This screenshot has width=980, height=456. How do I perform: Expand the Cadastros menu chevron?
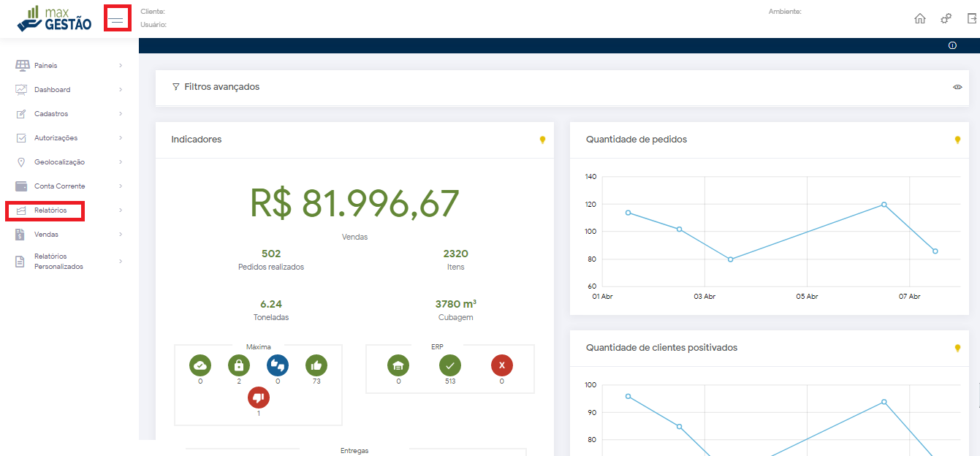121,114
